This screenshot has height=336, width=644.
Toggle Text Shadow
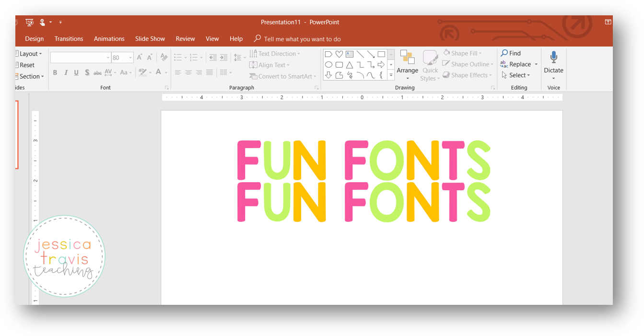(87, 72)
